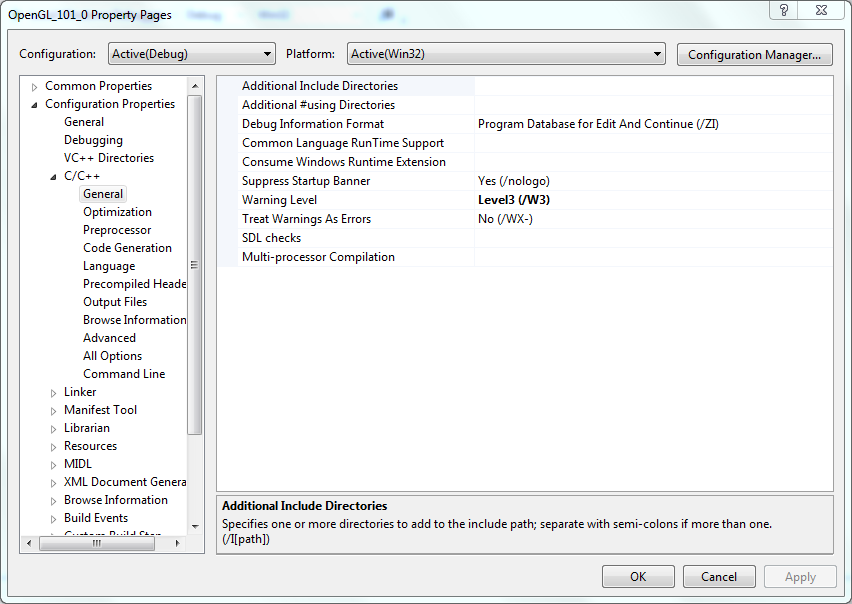This screenshot has width=852, height=604.
Task: Click the tree scrollbar down arrow
Action: tap(195, 526)
